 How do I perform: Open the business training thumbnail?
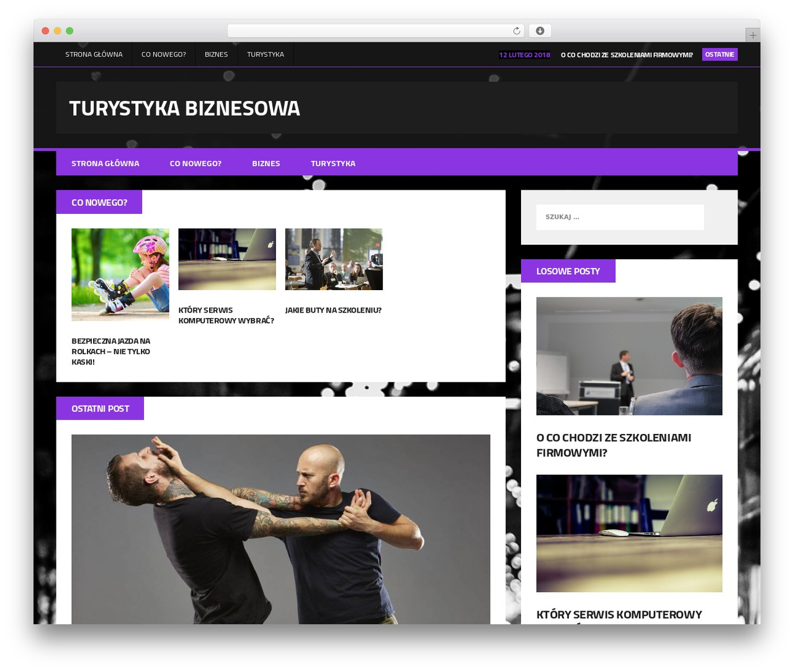coord(334,259)
